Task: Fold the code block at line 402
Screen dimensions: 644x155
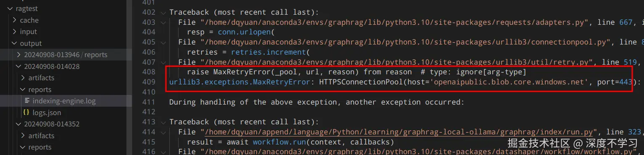Action: pyautogui.click(x=163, y=13)
